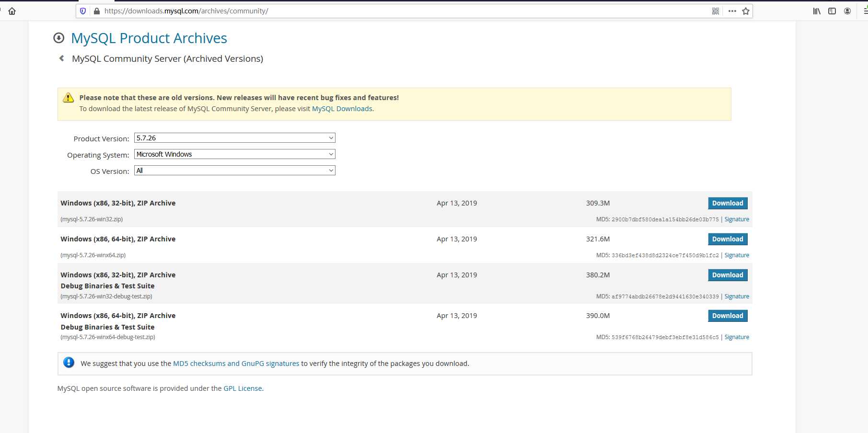Click the QR code icon in address bar

click(x=716, y=11)
